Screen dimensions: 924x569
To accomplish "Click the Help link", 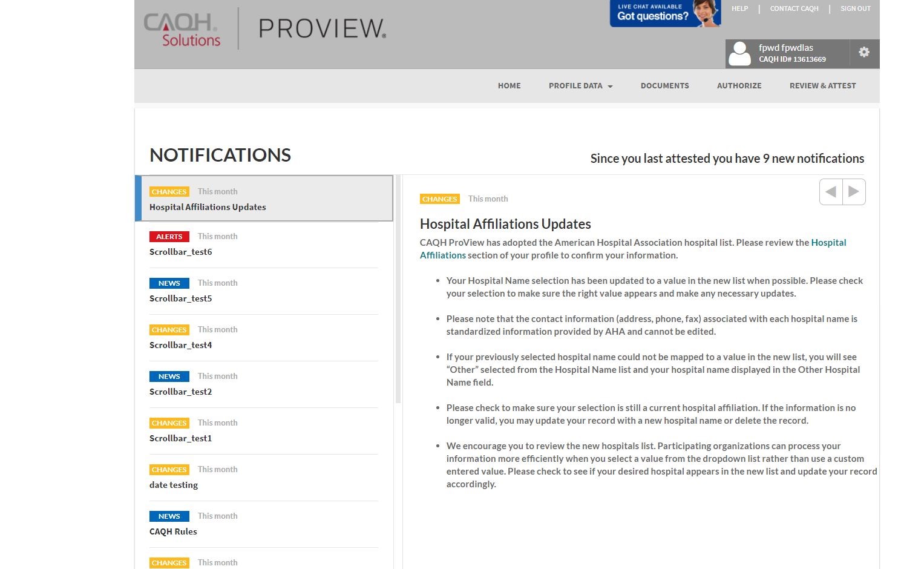I will (x=739, y=8).
